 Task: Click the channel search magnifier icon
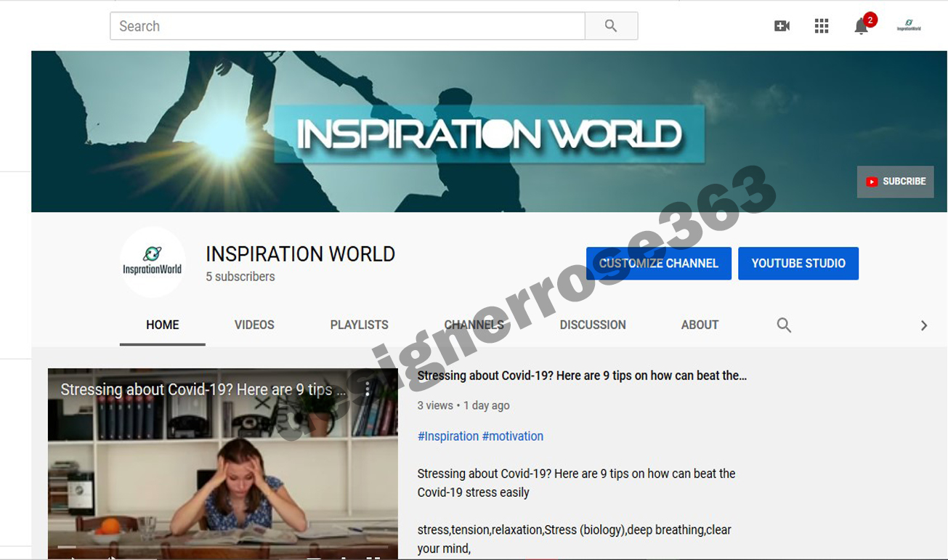point(784,325)
